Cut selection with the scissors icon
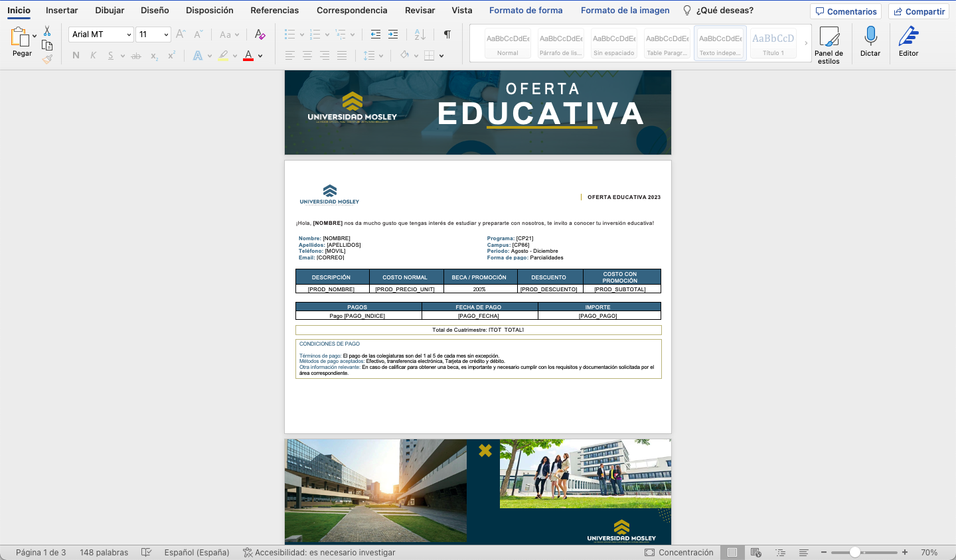The width and height of the screenshot is (956, 560). (47, 31)
